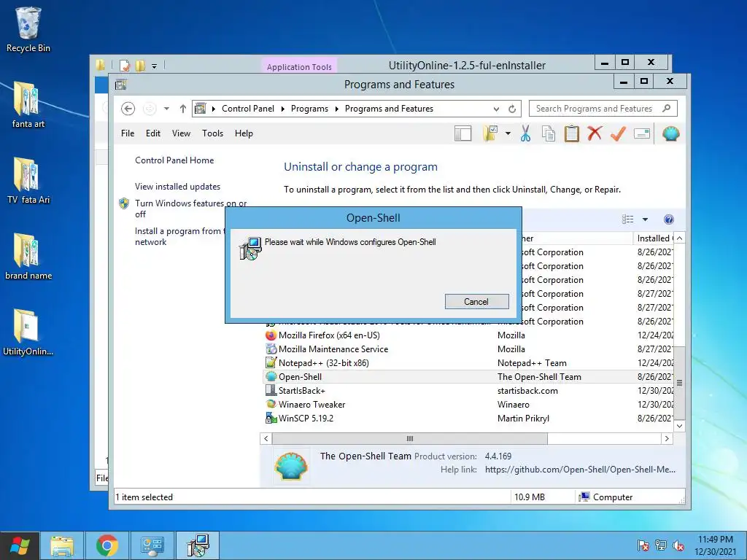
Task: Click the search magnifier icon
Action: click(667, 109)
